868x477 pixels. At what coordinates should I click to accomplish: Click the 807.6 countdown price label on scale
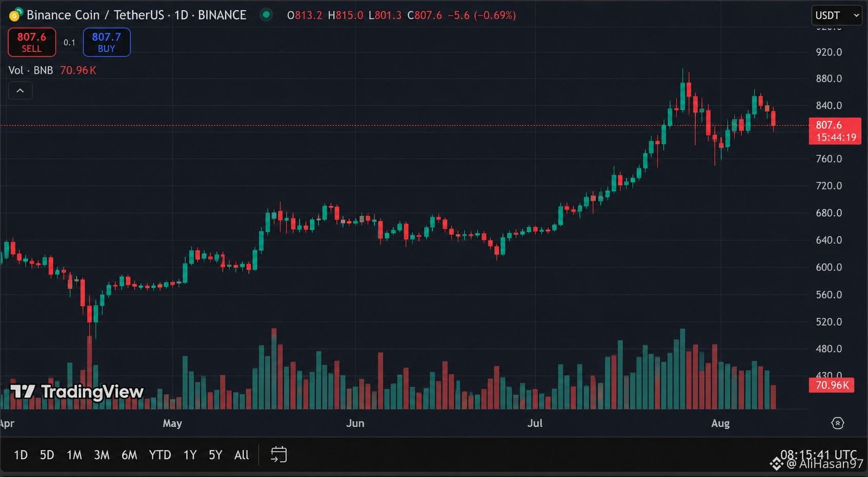(x=835, y=131)
